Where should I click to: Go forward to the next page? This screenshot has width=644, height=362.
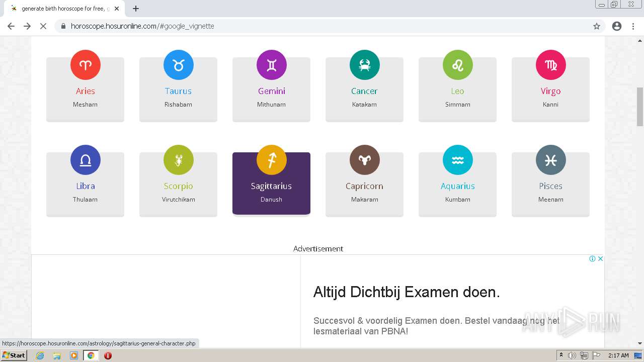pos(27,26)
